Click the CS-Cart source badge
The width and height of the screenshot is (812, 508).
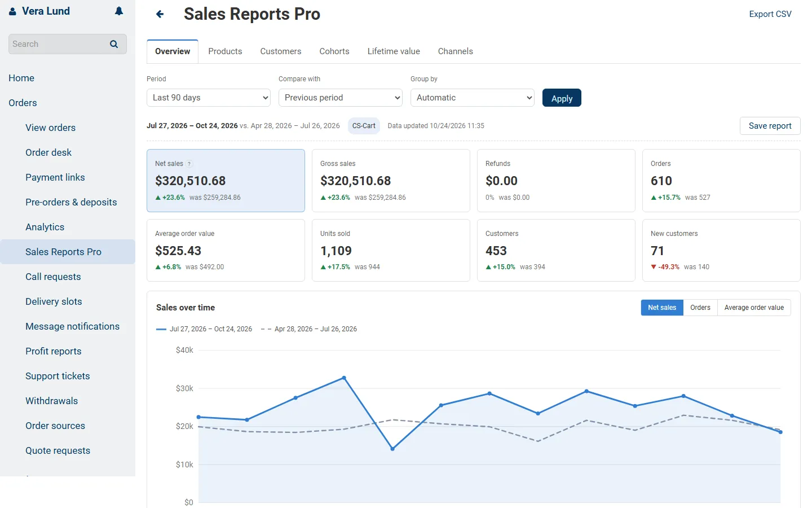pyautogui.click(x=364, y=126)
